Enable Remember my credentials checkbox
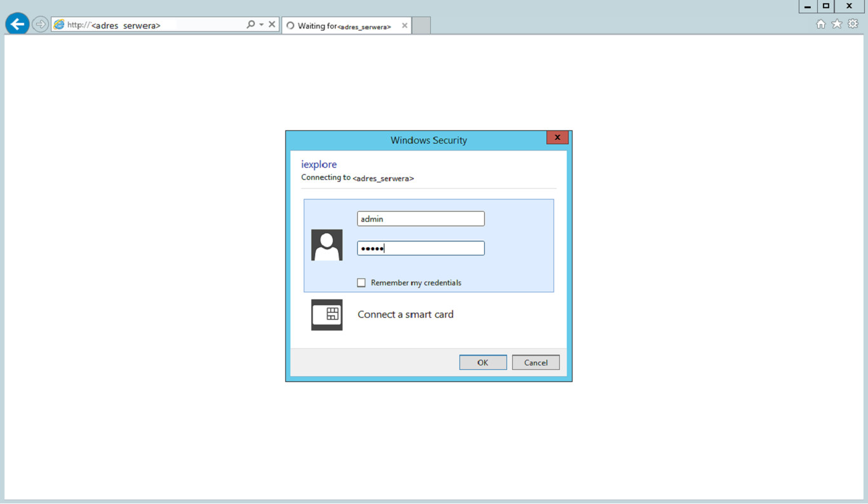 (362, 283)
